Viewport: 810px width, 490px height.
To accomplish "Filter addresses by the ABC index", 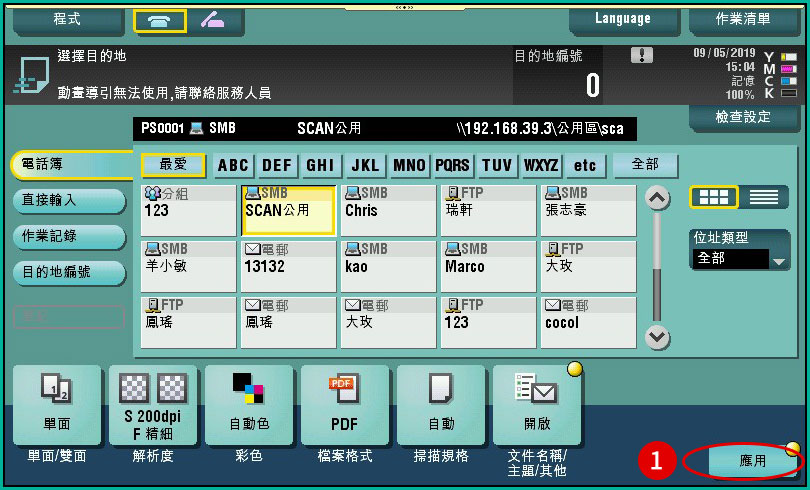I will pos(233,166).
